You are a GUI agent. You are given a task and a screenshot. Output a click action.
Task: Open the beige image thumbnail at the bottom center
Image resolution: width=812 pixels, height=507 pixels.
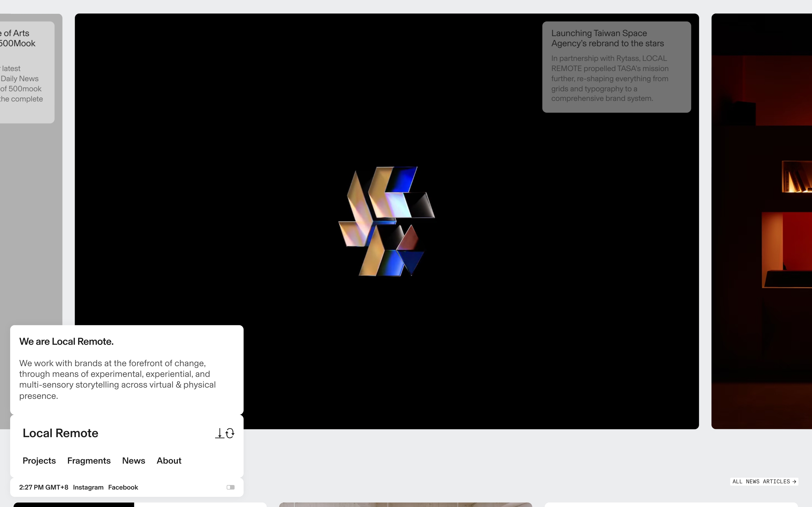coord(405,505)
